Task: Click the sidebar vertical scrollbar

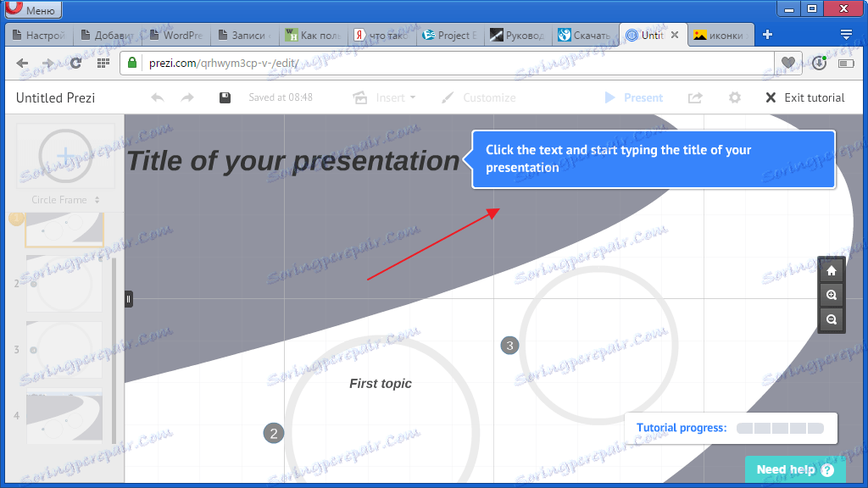Action: coord(114,350)
